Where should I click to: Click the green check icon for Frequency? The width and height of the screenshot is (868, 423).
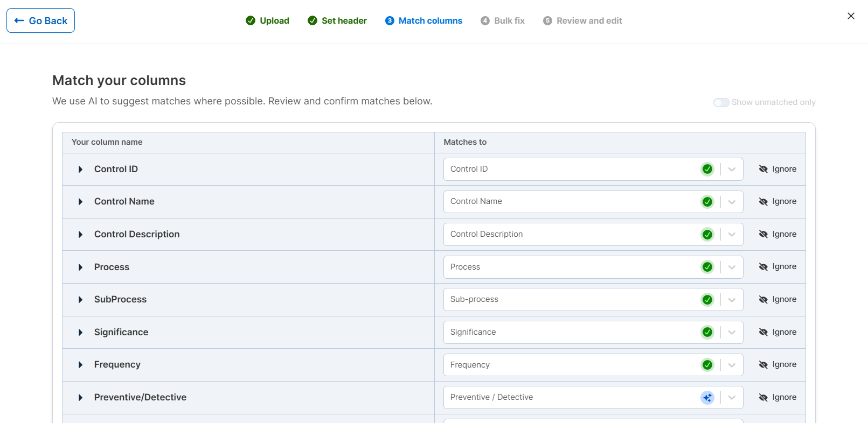tap(707, 365)
